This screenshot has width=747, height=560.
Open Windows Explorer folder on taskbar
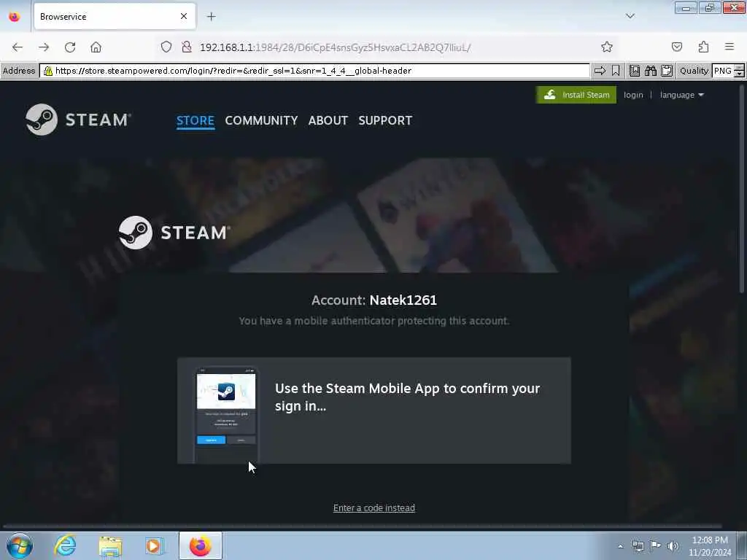pos(111,545)
